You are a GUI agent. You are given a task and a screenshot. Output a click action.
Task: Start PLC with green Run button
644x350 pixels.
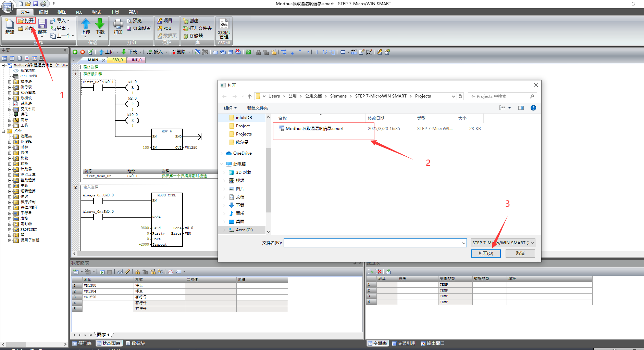(x=75, y=52)
